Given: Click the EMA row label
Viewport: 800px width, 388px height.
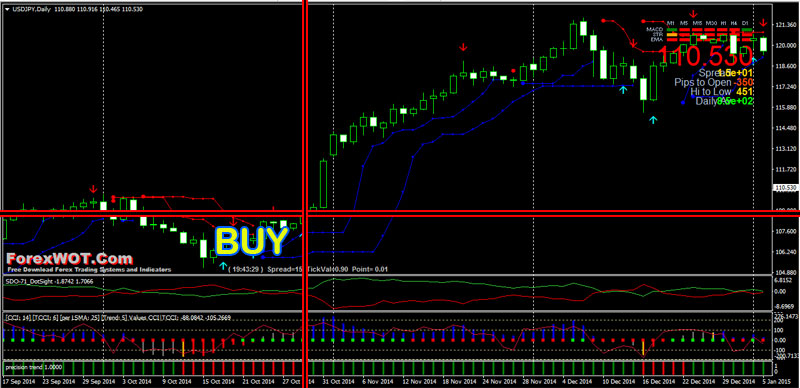Looking at the screenshot, I should [657, 40].
